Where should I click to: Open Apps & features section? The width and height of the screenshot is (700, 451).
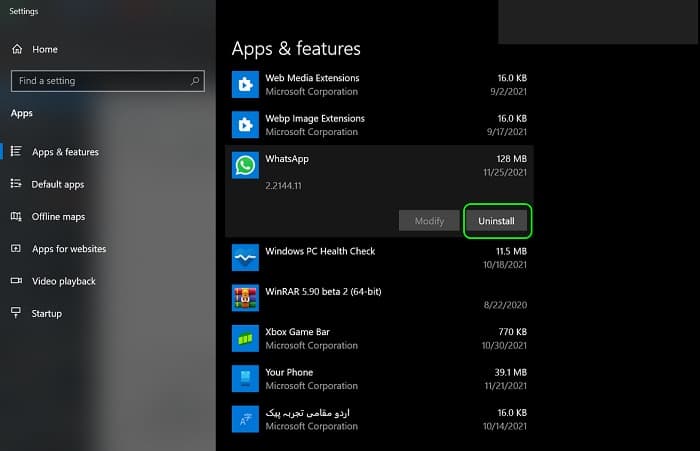pos(65,152)
